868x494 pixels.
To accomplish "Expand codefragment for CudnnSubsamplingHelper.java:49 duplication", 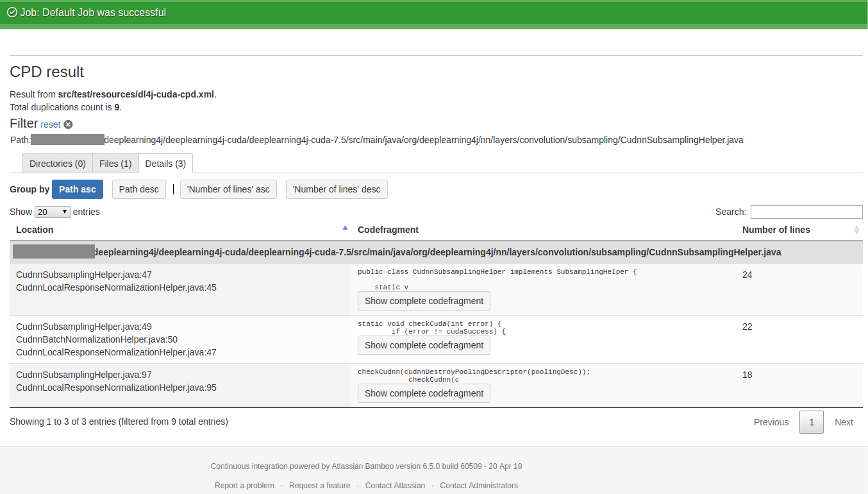I will (423, 345).
